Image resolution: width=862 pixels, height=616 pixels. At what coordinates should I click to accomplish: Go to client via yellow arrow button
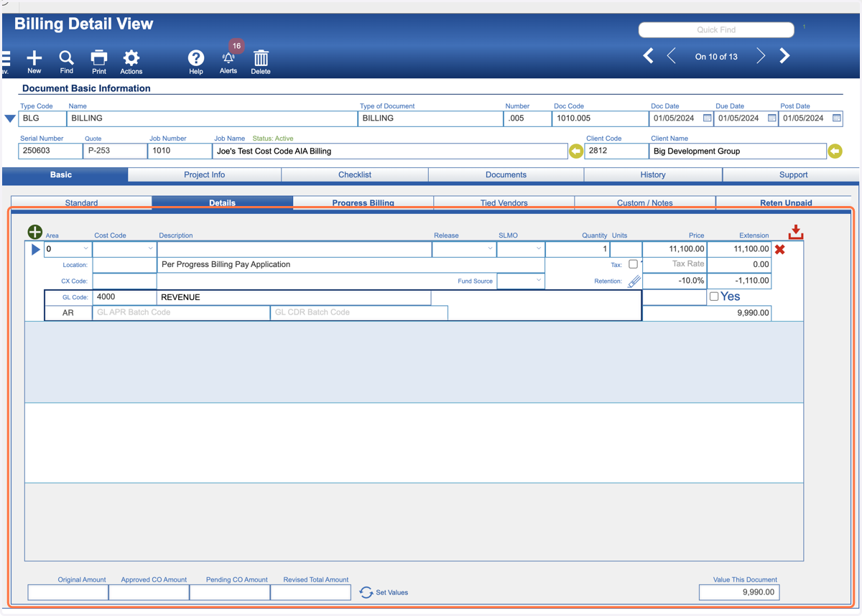[x=835, y=151]
